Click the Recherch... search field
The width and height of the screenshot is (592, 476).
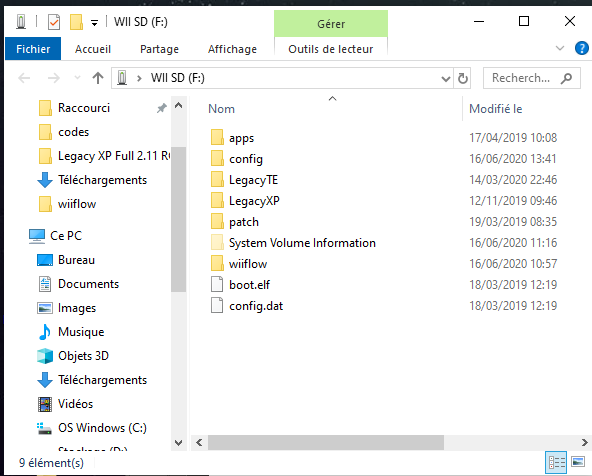[x=532, y=78]
